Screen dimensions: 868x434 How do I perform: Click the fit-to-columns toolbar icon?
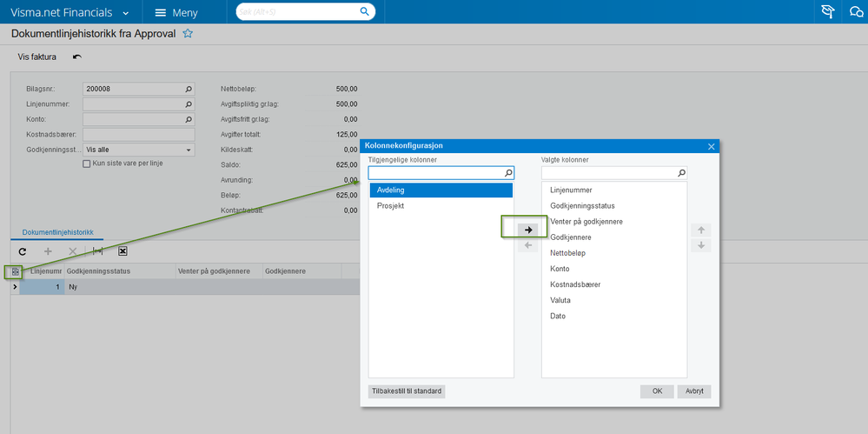98,251
